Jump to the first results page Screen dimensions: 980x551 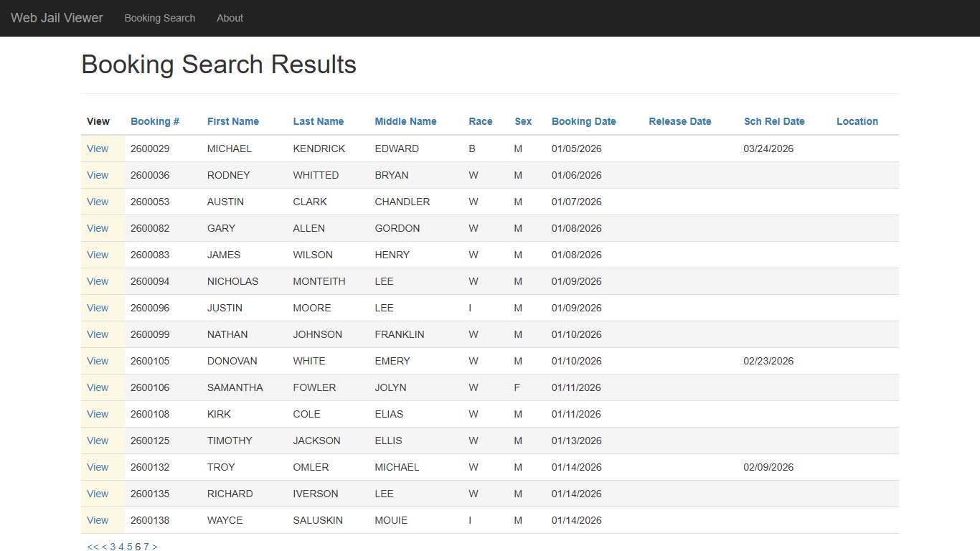pos(92,547)
